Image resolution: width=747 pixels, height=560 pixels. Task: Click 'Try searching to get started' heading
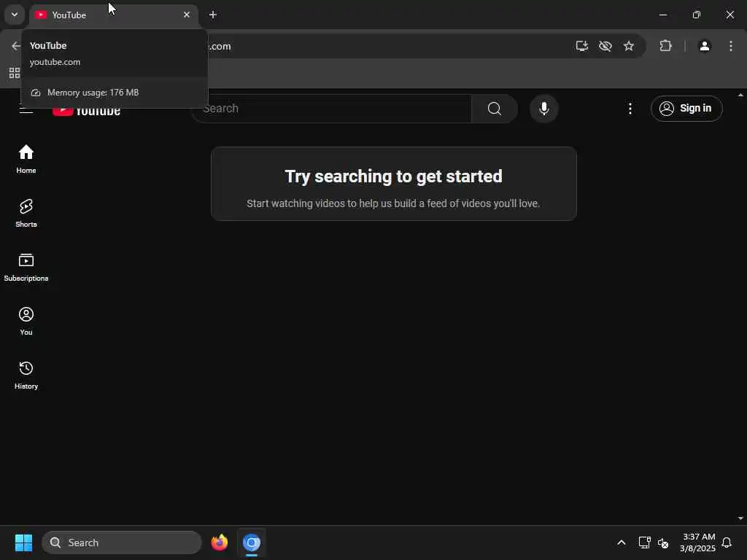coord(393,176)
